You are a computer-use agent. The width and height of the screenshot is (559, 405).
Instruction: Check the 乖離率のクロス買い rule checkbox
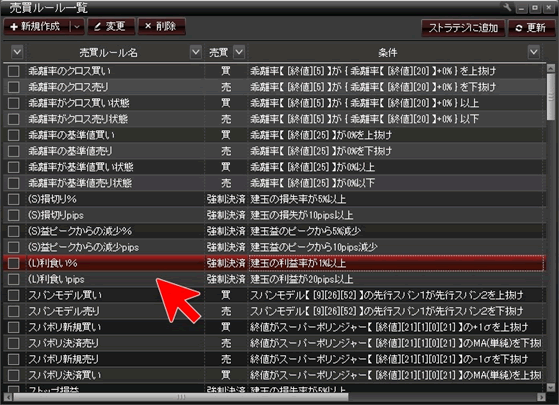coord(14,71)
